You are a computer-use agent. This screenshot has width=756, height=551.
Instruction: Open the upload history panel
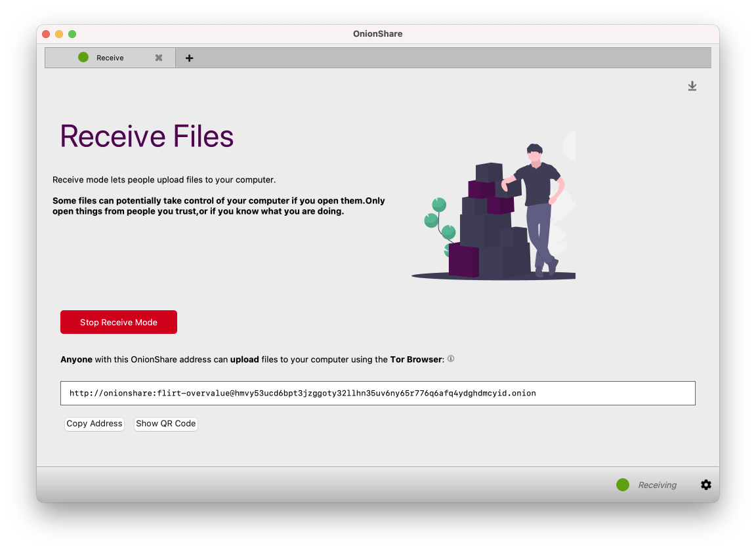692,86
